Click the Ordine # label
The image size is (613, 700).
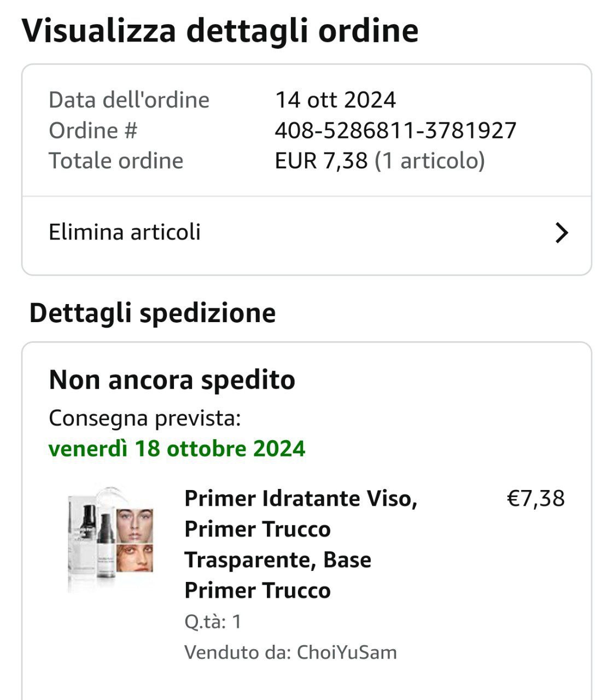[x=93, y=131]
